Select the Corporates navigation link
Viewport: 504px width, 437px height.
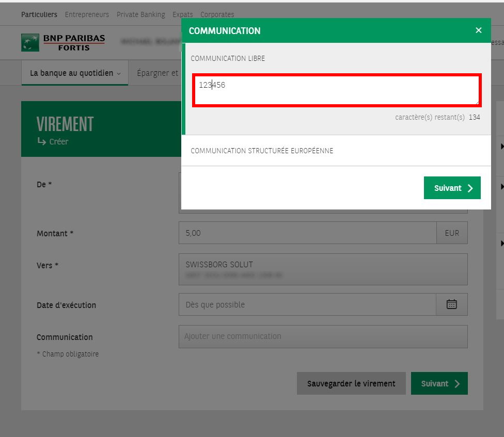click(x=217, y=14)
